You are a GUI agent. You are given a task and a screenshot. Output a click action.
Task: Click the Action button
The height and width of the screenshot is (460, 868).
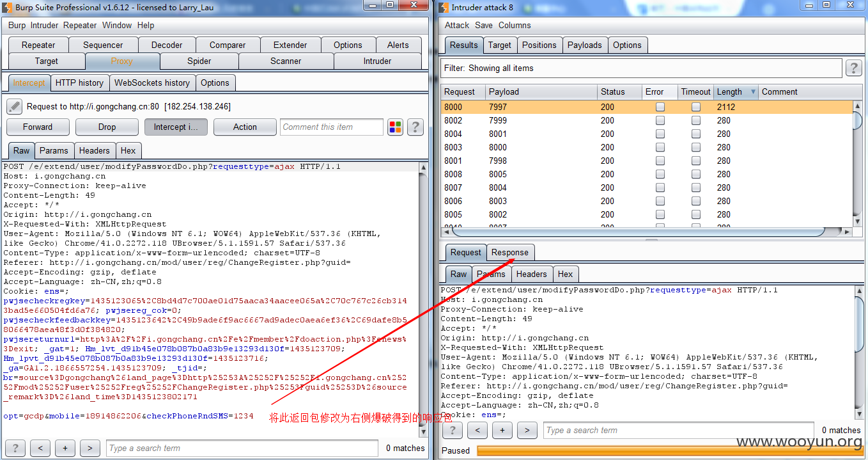pyautogui.click(x=245, y=127)
